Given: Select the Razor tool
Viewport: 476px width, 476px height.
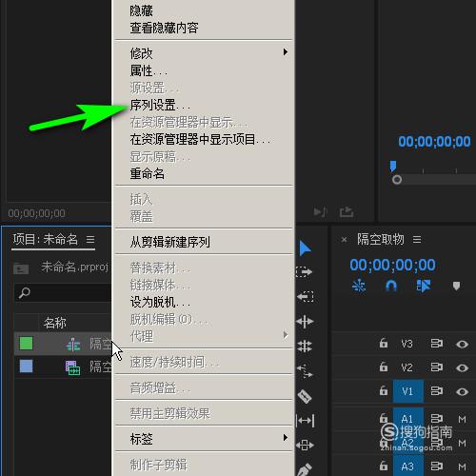Looking at the screenshot, I should click(x=305, y=396).
